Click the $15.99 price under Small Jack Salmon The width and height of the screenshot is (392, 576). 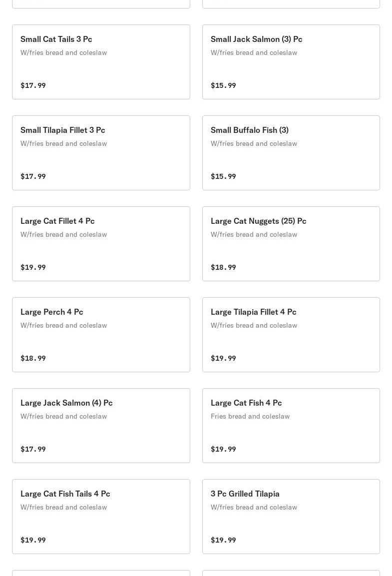click(x=223, y=85)
